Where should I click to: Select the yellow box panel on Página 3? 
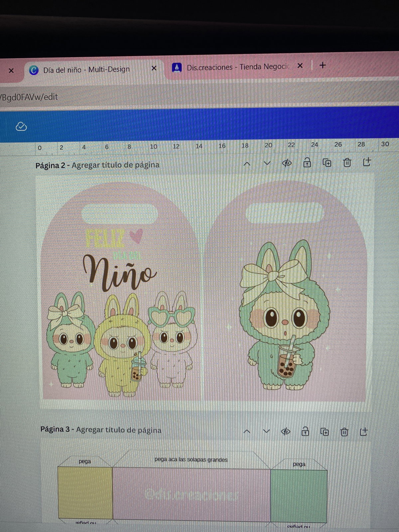[x=85, y=492]
